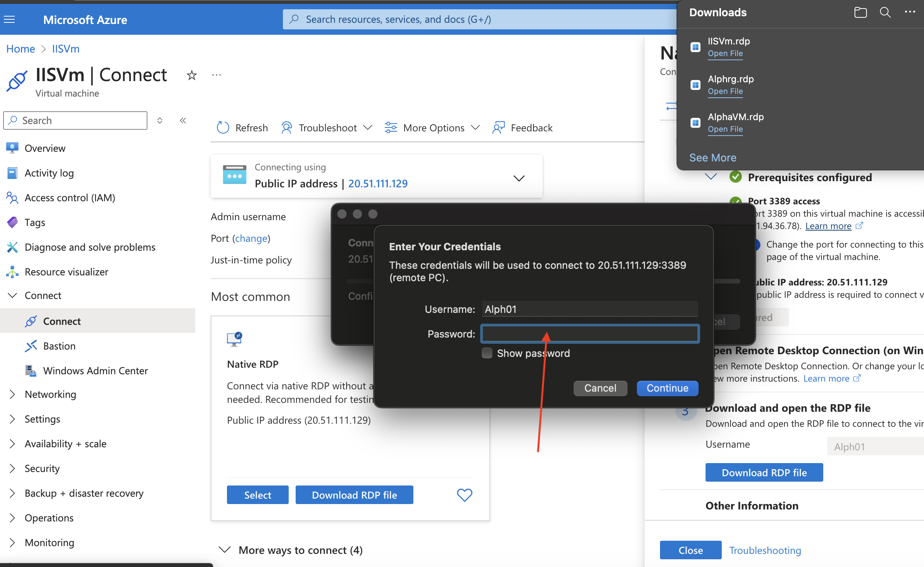
Task: Click the Username field showing Alph01
Action: tap(590, 309)
